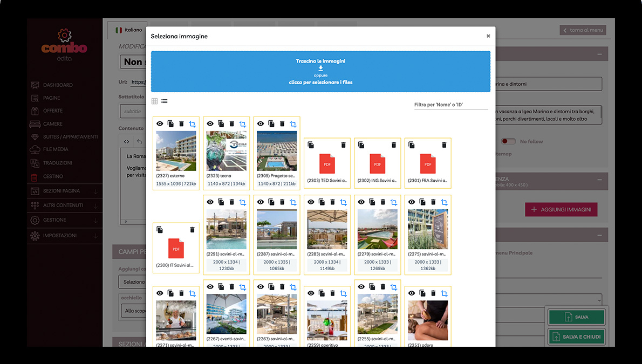The width and height of the screenshot is (642, 364).
Task: Select the italiano language tab
Action: (x=128, y=30)
